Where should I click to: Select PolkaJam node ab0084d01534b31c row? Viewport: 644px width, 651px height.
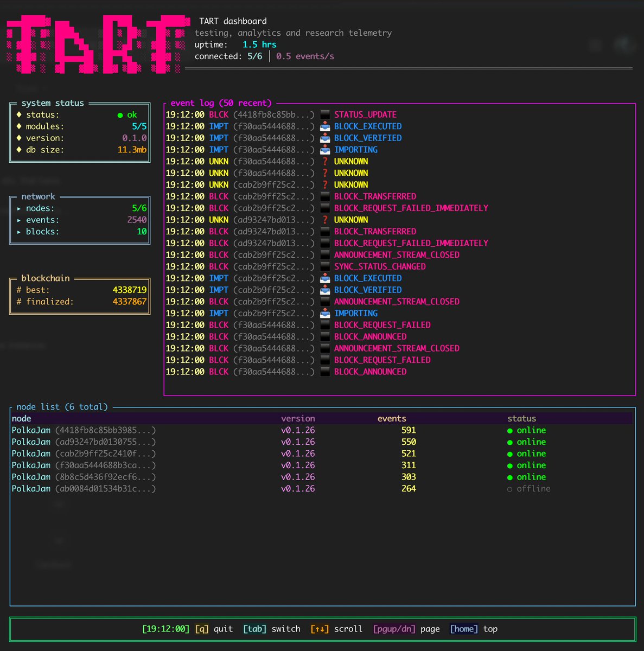pos(322,489)
